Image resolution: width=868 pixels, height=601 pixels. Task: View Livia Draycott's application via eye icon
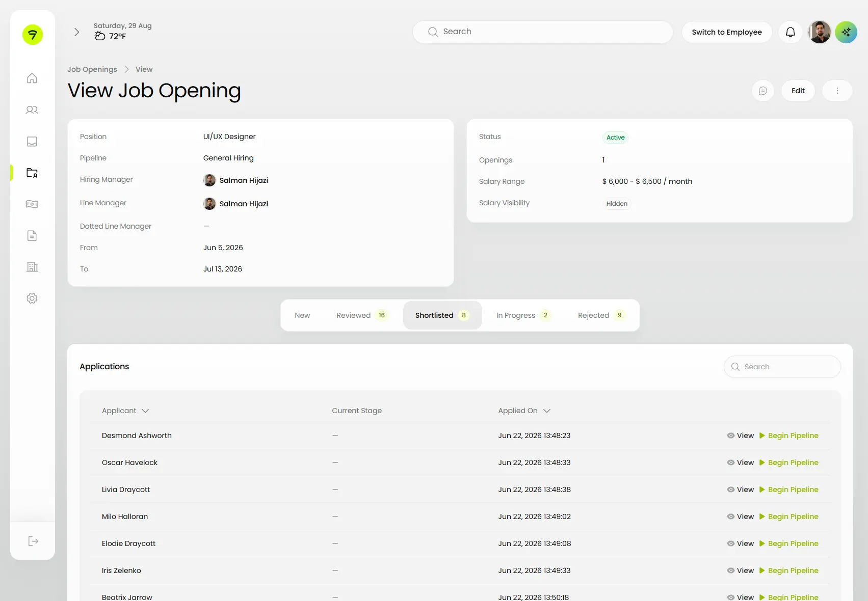point(730,489)
